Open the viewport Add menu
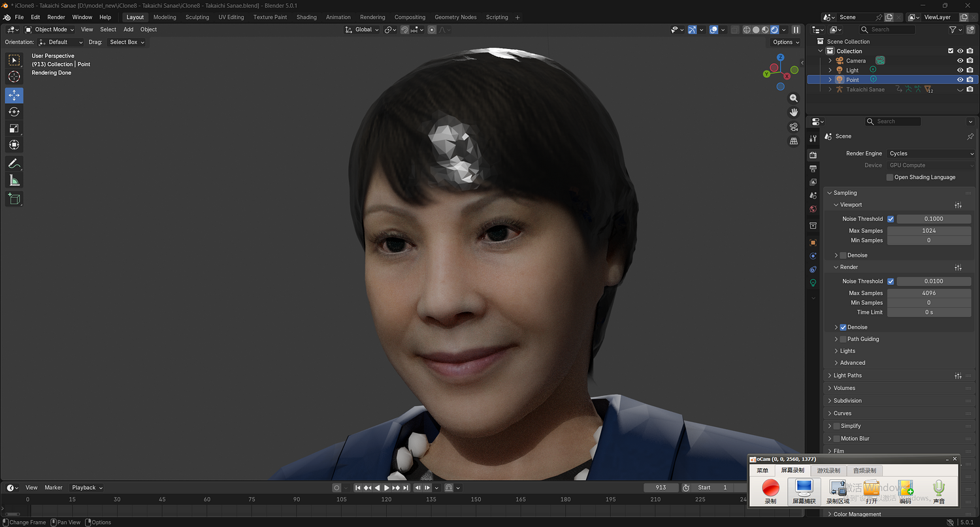The width and height of the screenshot is (980, 527). click(x=128, y=29)
